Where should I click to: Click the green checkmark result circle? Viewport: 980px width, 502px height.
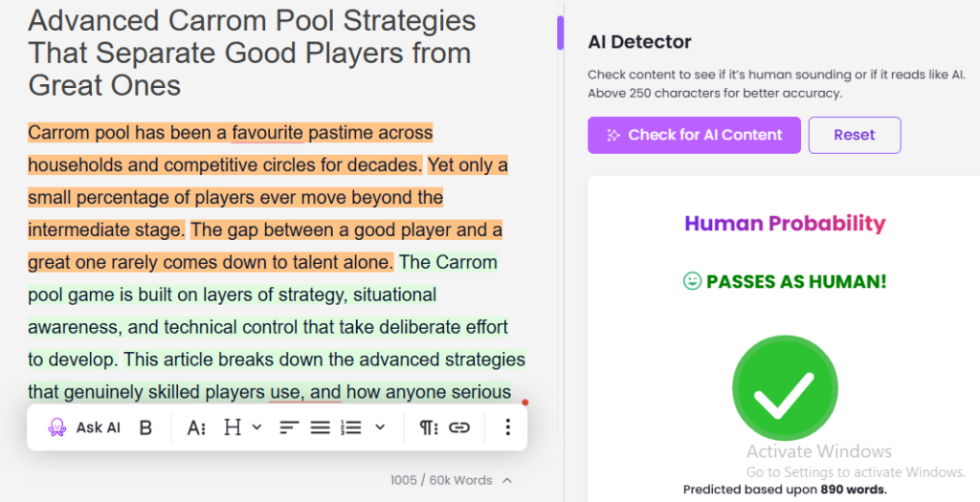click(785, 387)
